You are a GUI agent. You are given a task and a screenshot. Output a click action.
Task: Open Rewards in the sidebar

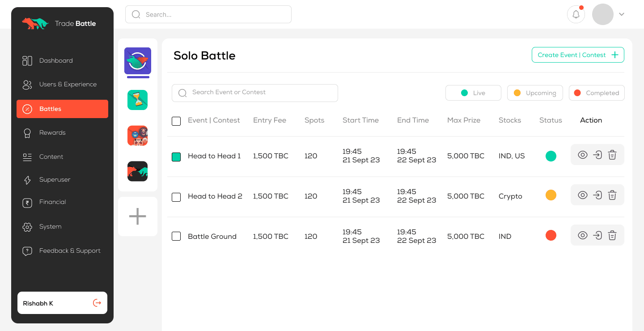[52, 133]
